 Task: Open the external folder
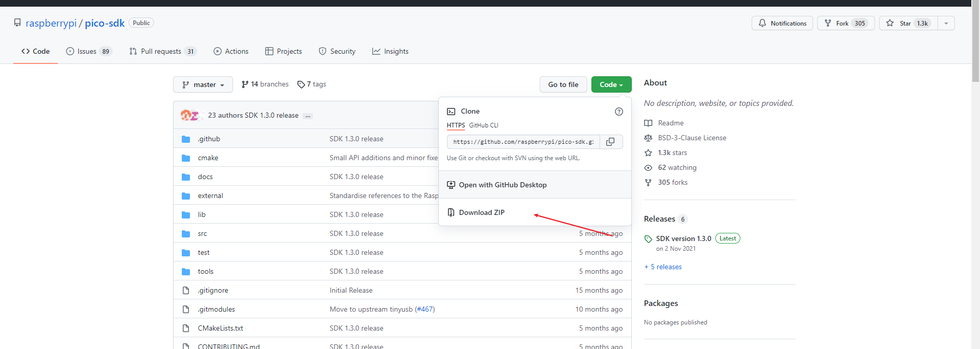point(210,195)
